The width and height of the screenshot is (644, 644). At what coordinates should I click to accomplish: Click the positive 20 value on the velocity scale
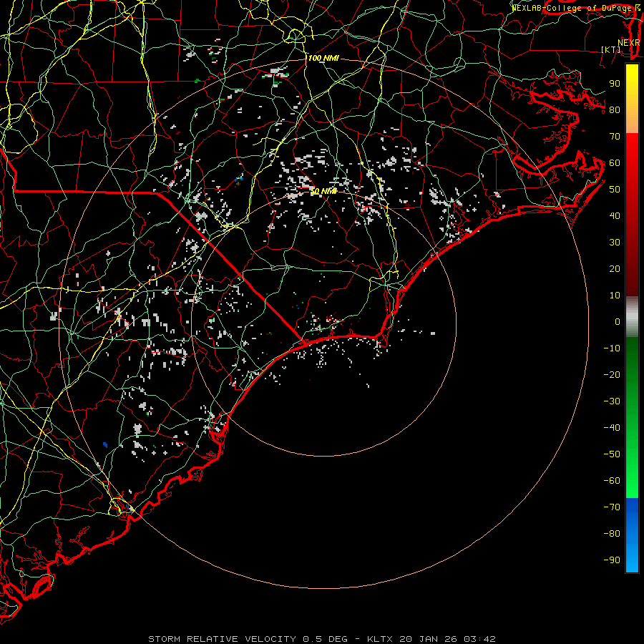[x=615, y=268]
